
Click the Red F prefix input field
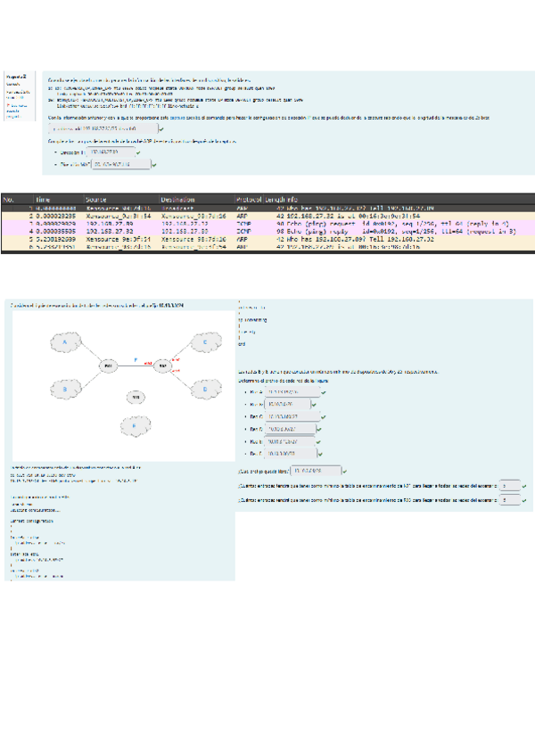[291, 454]
